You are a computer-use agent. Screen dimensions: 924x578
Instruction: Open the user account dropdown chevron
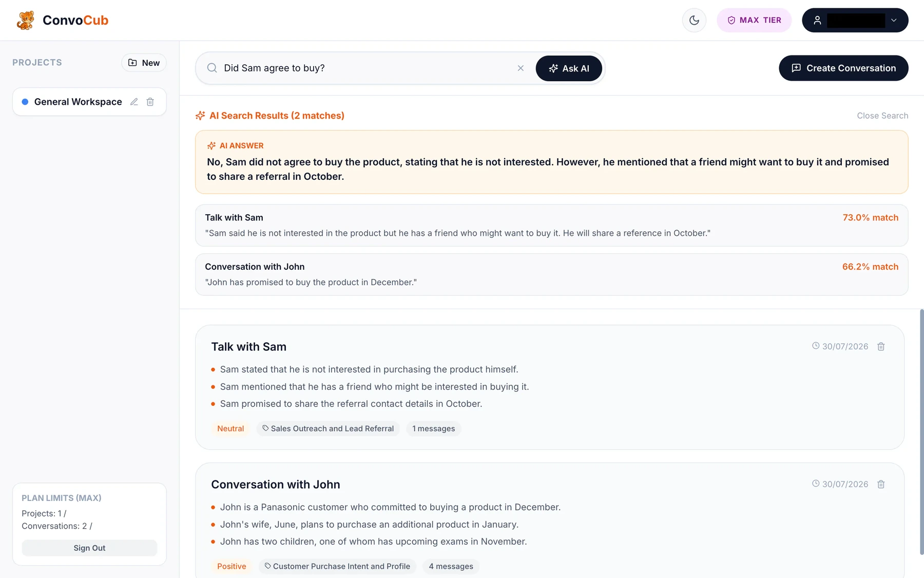tap(894, 20)
